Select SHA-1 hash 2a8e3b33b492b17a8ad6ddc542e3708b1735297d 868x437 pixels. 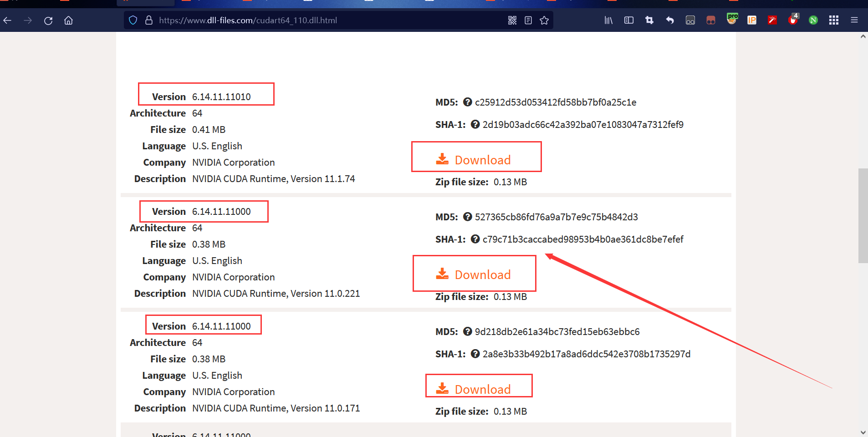coord(587,354)
